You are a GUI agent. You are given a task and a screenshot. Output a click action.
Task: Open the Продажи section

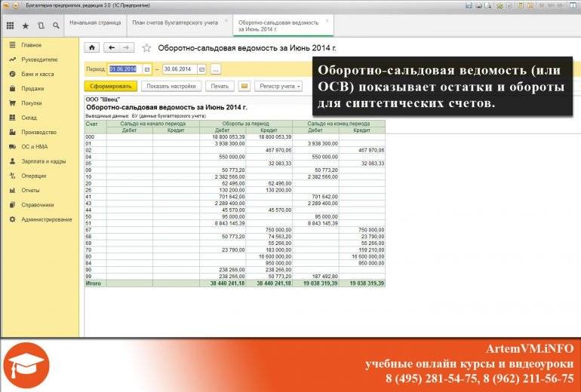(32, 88)
